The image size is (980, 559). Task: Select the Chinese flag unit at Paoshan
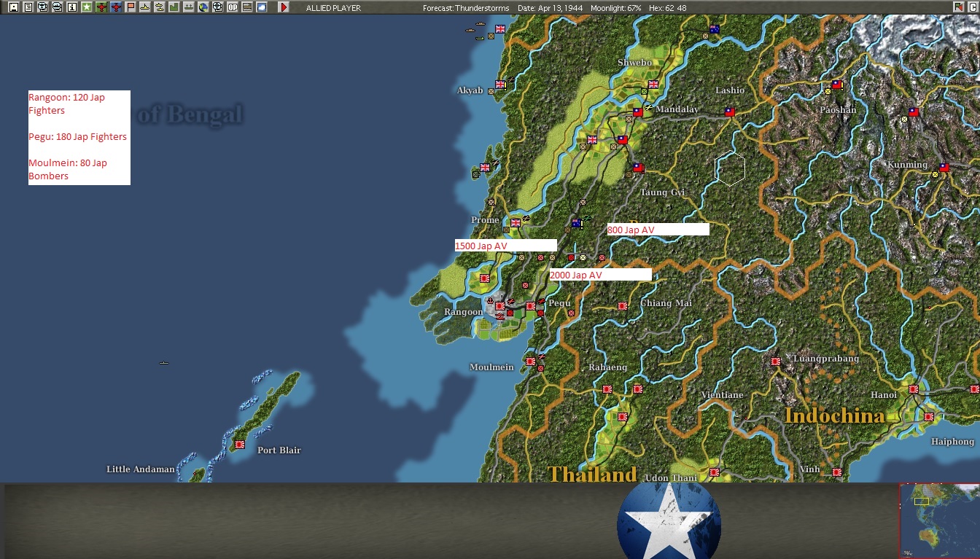click(x=837, y=85)
